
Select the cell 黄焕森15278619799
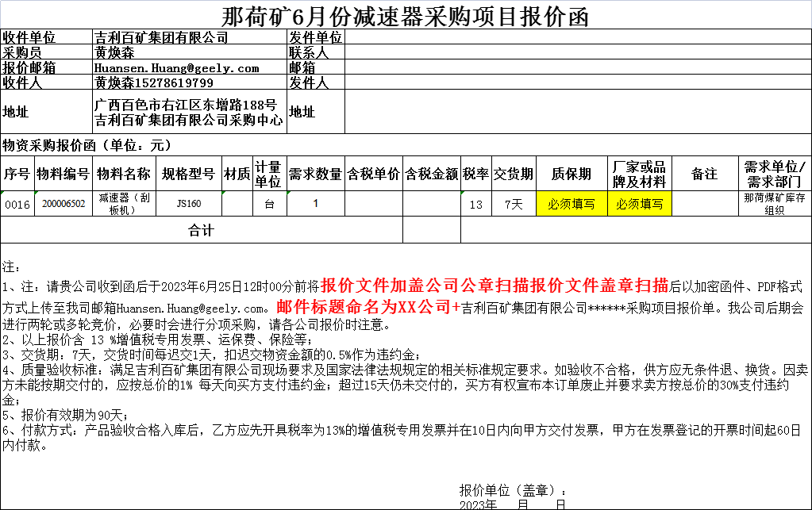pos(189,82)
